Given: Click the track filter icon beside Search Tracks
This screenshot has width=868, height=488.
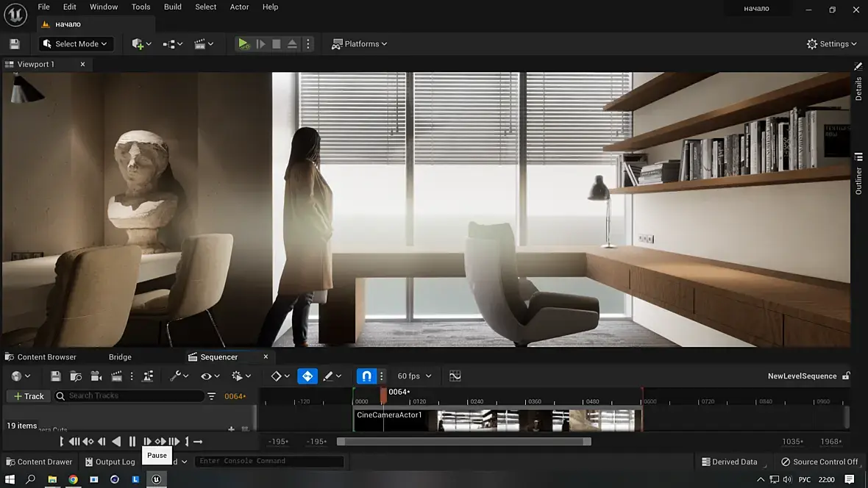Looking at the screenshot, I should coord(212,396).
